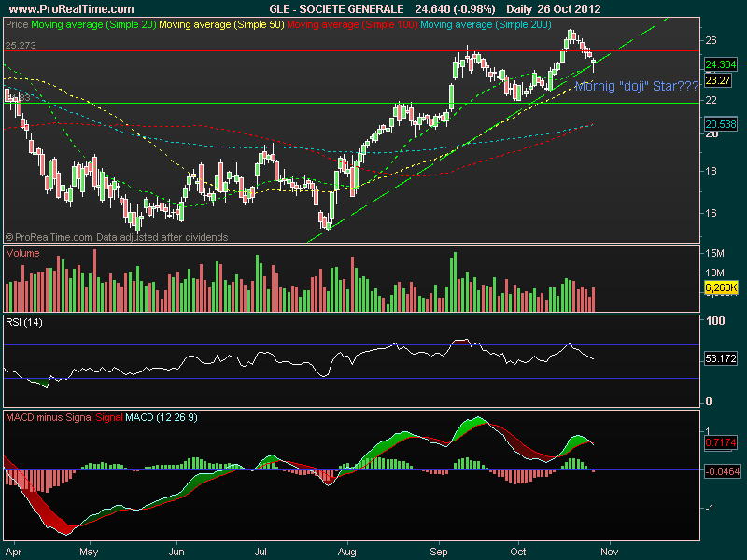This screenshot has width=747, height=560.
Task: Click the 25.273 resistance level label
Action: pyautogui.click(x=21, y=46)
